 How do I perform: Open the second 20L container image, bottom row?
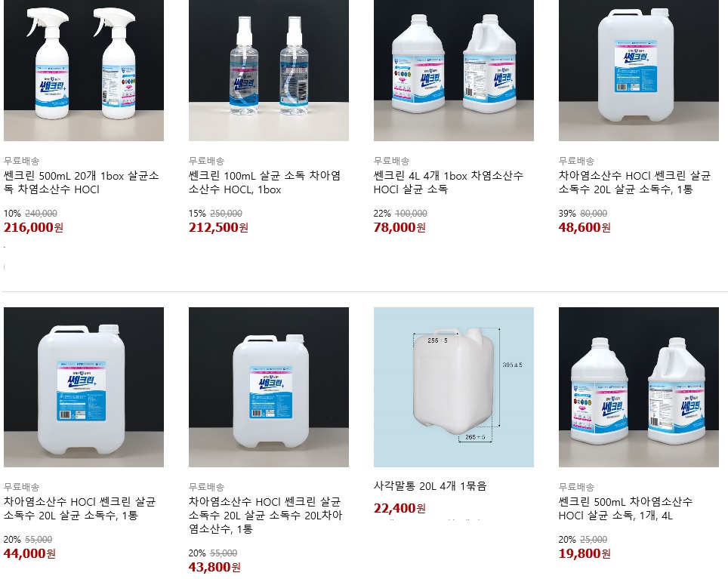pyautogui.click(x=268, y=387)
